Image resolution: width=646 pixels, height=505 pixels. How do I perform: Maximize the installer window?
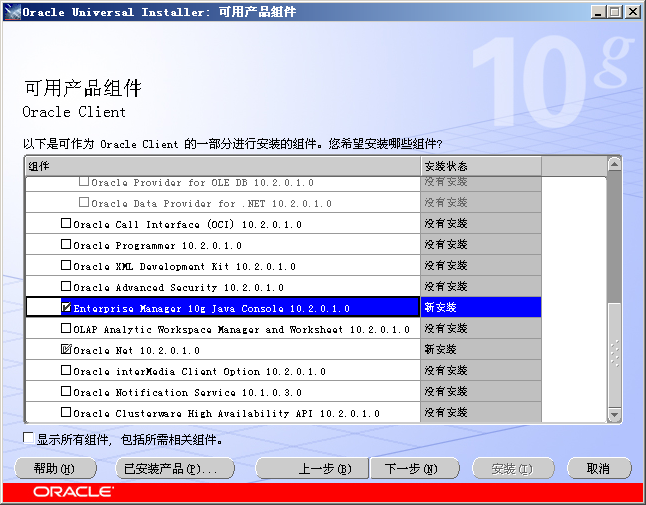click(614, 12)
